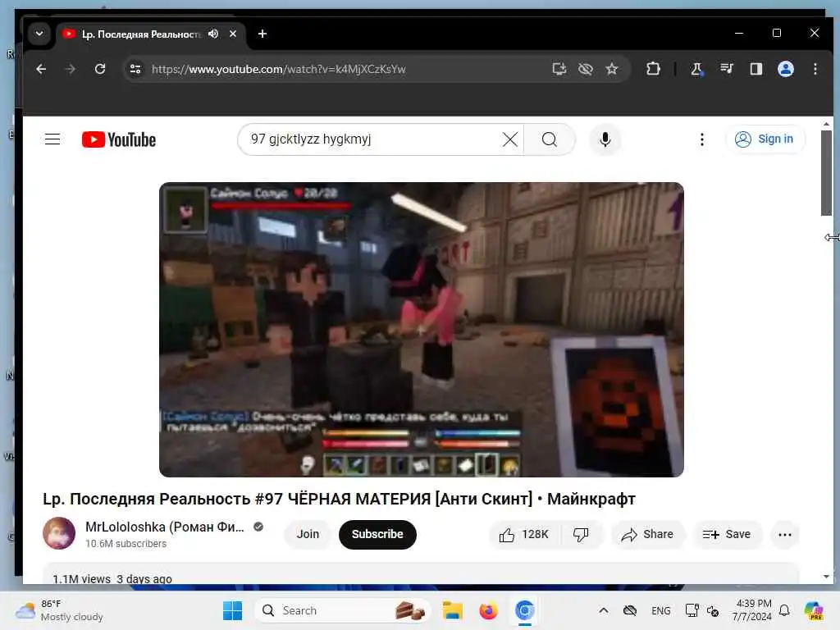This screenshot has height=630, width=840.
Task: Open Chrome Labs flask icon
Action: pyautogui.click(x=696, y=69)
